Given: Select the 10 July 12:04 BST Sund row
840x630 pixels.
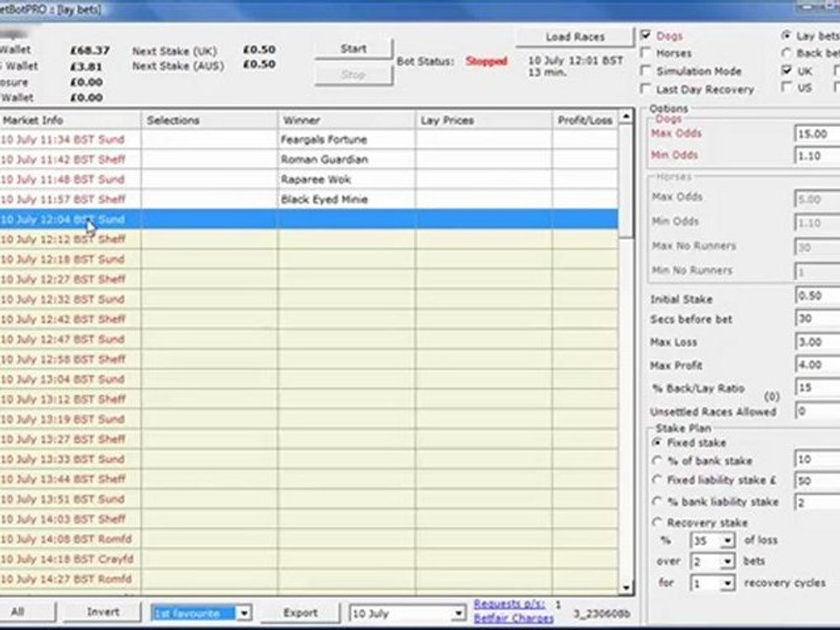Looking at the screenshot, I should [x=309, y=219].
